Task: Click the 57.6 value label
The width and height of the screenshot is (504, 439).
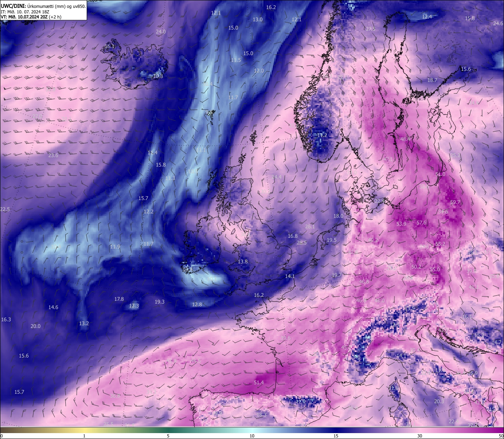Action: point(421,222)
